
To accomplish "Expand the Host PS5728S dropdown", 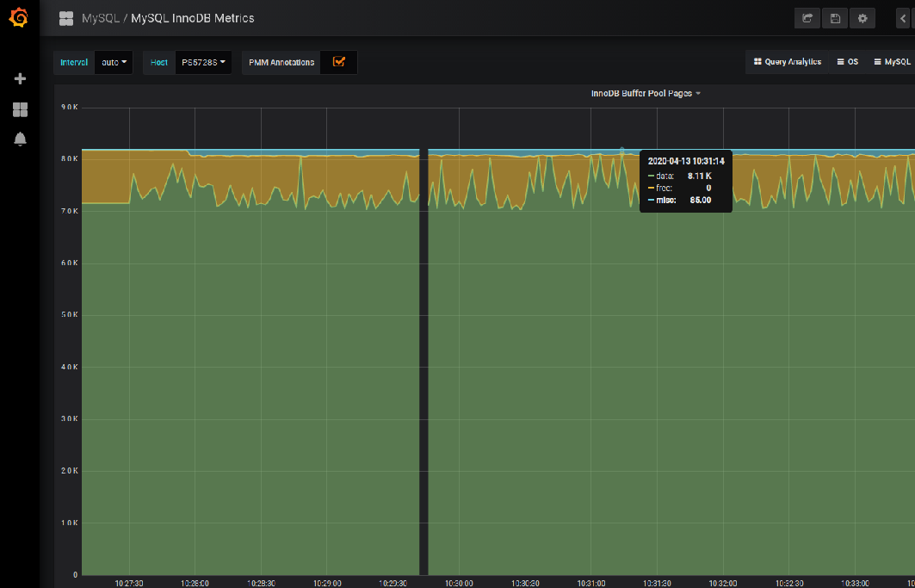I will [203, 62].
